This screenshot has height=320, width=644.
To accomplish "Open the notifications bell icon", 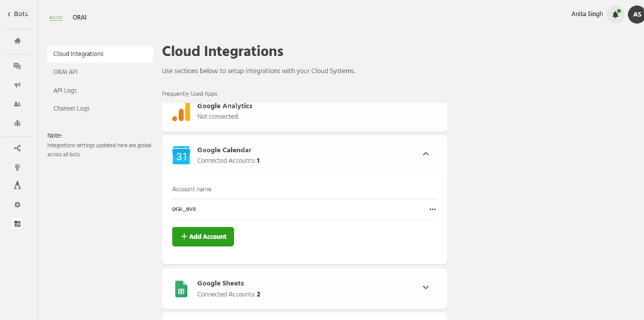I will (x=615, y=14).
